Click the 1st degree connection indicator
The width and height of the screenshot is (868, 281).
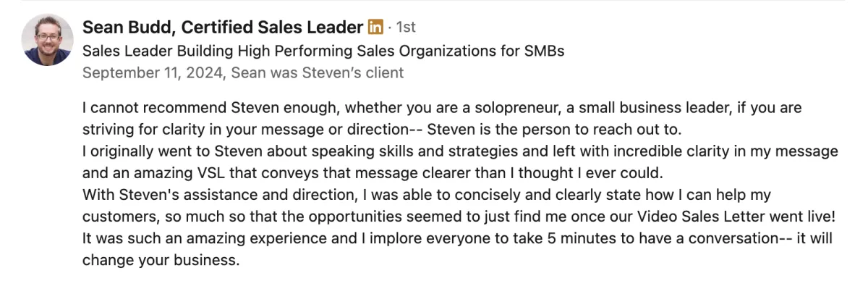pyautogui.click(x=405, y=28)
